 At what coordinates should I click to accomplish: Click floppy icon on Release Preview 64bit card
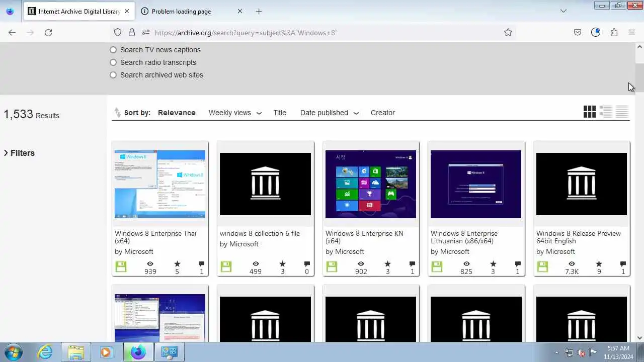[x=542, y=267]
